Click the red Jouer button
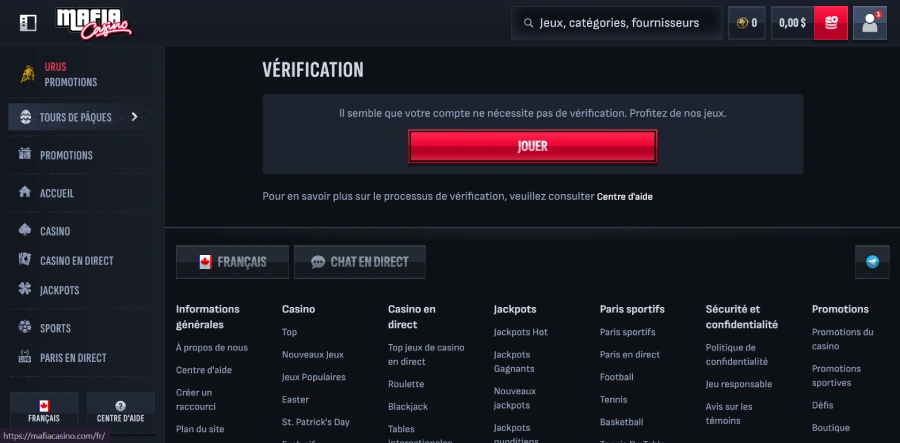The height and width of the screenshot is (443, 900). (533, 146)
